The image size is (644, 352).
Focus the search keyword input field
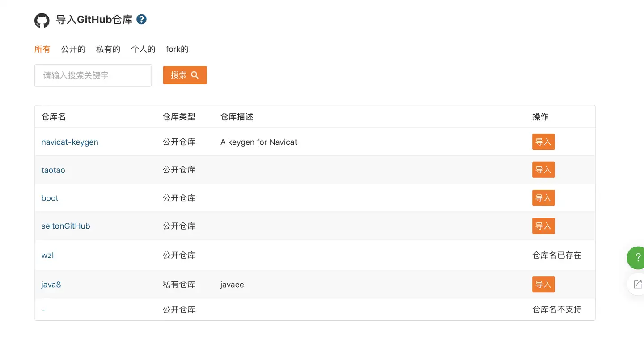[93, 75]
